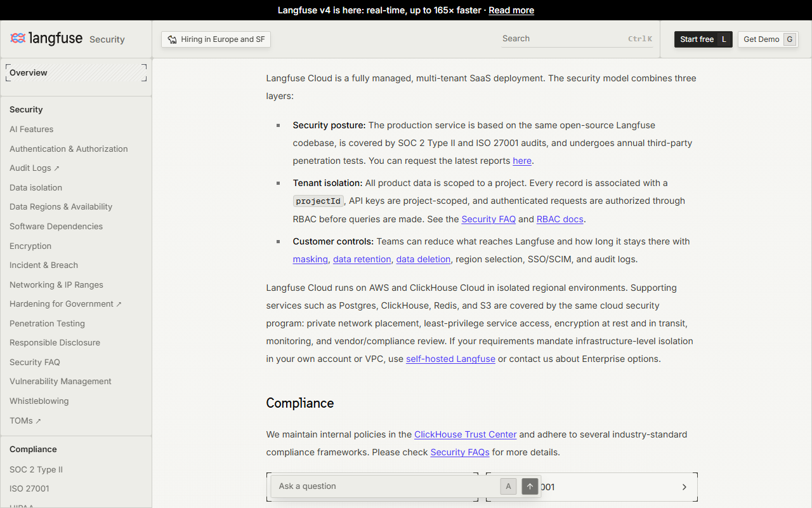Open Authentication & Authorization sidebar page
Image resolution: width=812 pixels, height=508 pixels.
(69, 149)
